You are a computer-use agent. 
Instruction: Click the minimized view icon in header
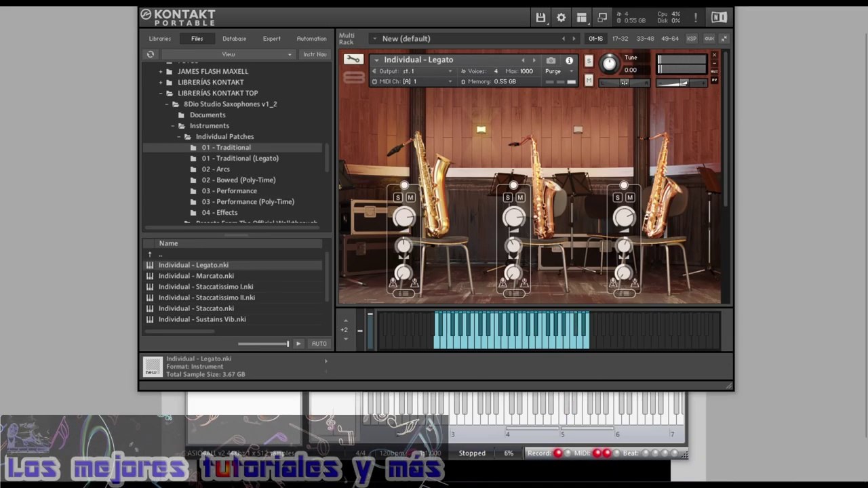[602, 18]
